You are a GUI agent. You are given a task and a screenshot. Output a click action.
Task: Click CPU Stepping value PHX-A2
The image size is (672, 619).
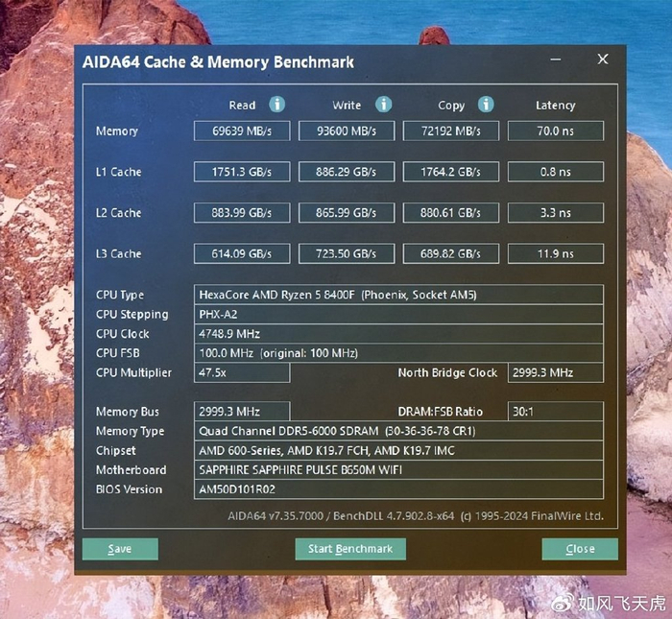(x=398, y=314)
